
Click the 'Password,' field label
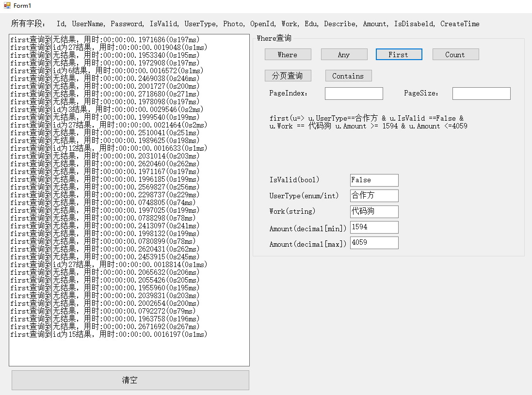127,24
